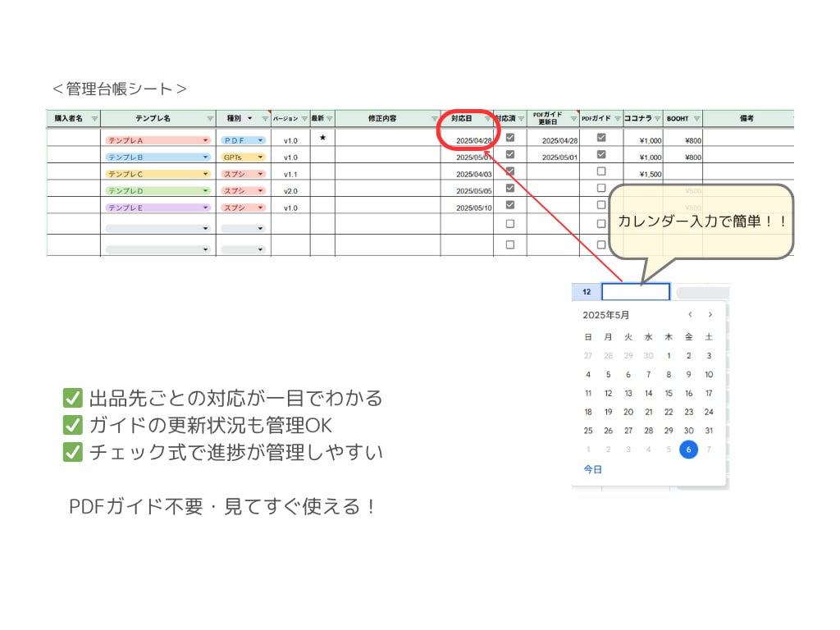Click the active date cell above calendar

click(636, 291)
